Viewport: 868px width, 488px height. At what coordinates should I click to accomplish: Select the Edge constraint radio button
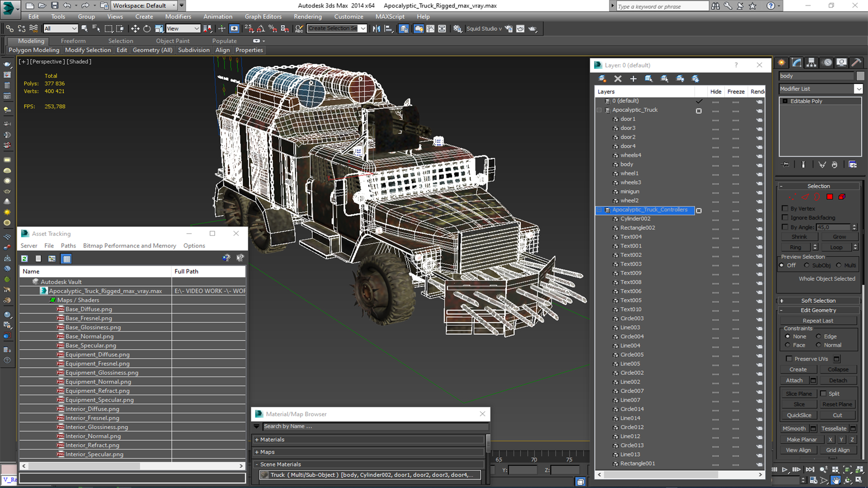819,336
